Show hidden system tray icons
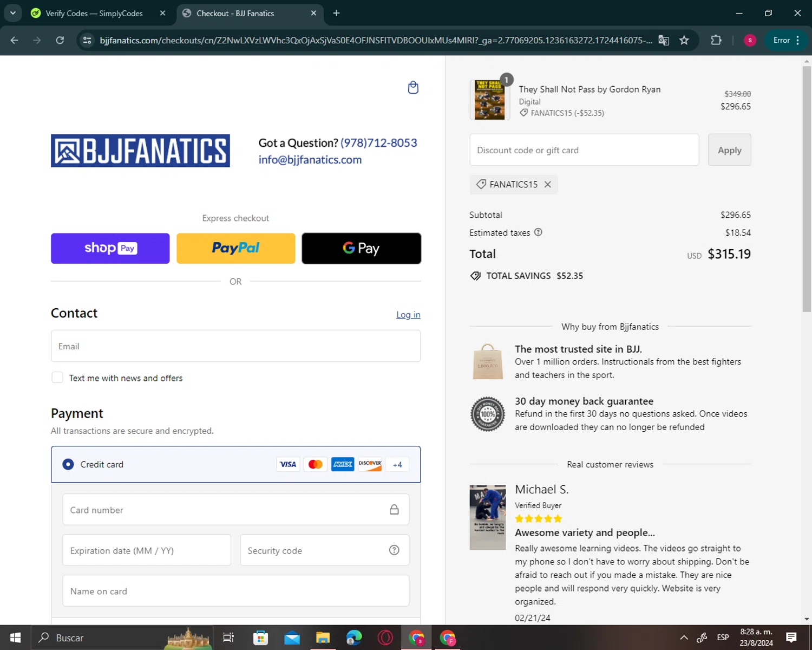This screenshot has width=812, height=650. tap(684, 638)
